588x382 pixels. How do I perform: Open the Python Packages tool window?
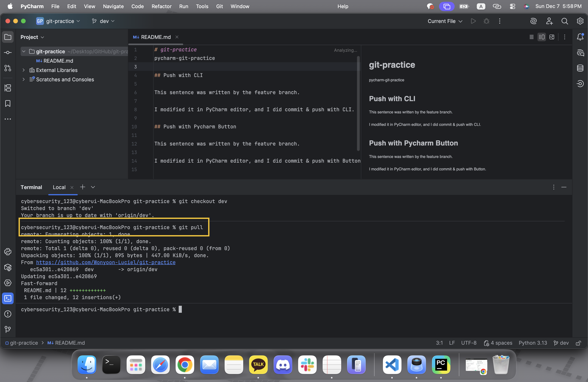click(8, 267)
